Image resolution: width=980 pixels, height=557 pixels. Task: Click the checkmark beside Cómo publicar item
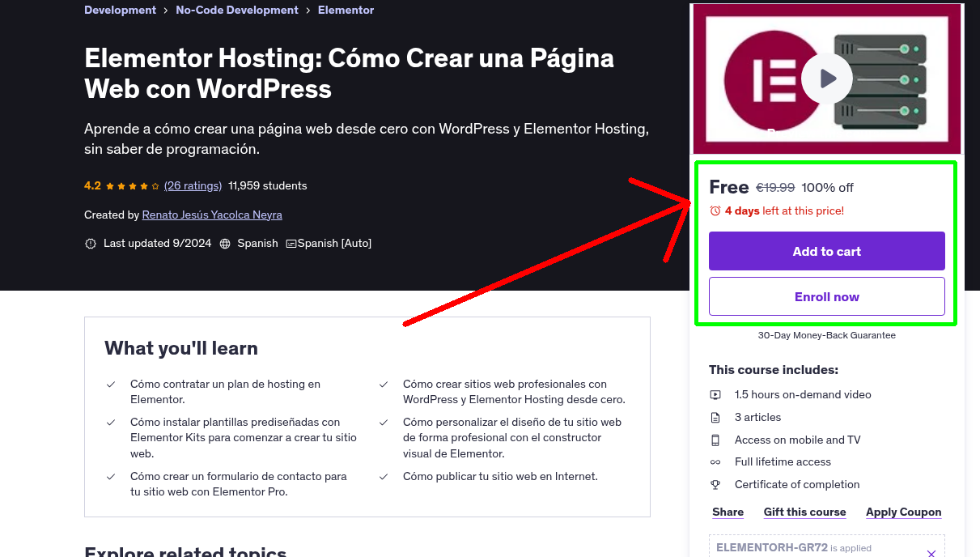pyautogui.click(x=384, y=477)
